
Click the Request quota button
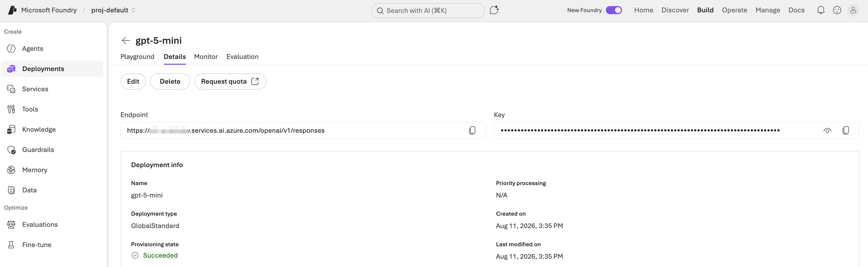[x=230, y=81]
